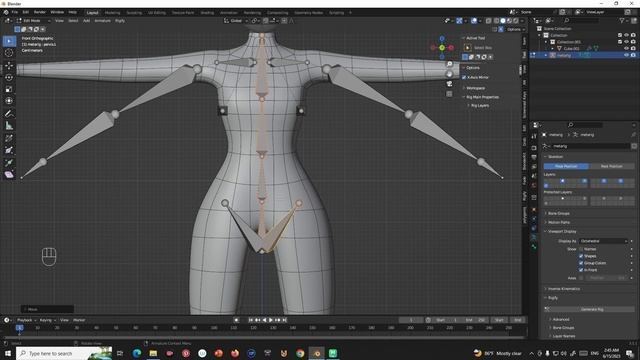Select wireframe viewport shading mode
This screenshot has height=360, width=640.
click(x=496, y=20)
